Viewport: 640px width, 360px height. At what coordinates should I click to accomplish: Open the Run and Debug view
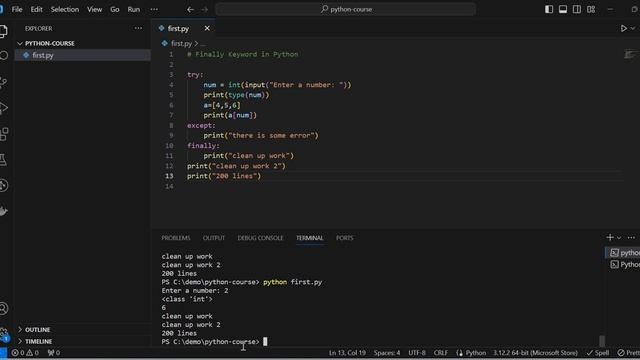[x=3, y=108]
